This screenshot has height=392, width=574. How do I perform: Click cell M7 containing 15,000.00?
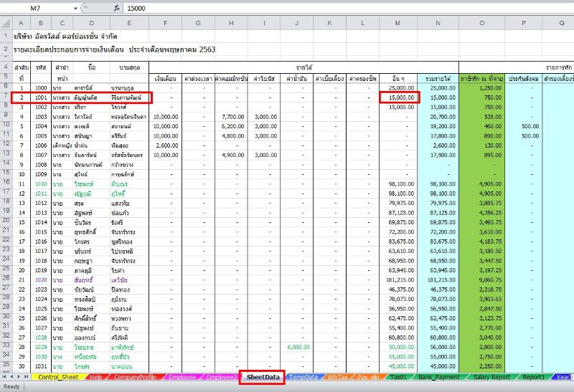397,96
